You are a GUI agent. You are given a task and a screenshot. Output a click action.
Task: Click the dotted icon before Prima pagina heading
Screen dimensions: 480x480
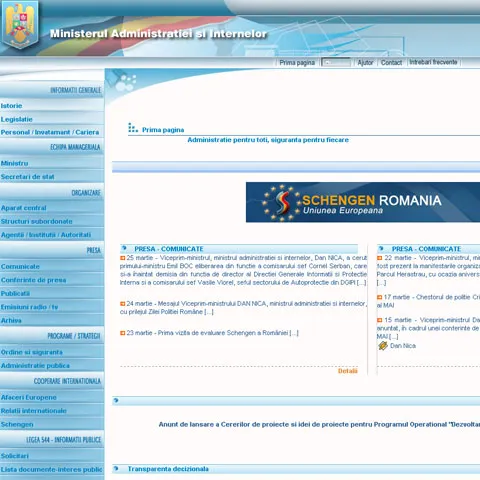click(x=133, y=128)
